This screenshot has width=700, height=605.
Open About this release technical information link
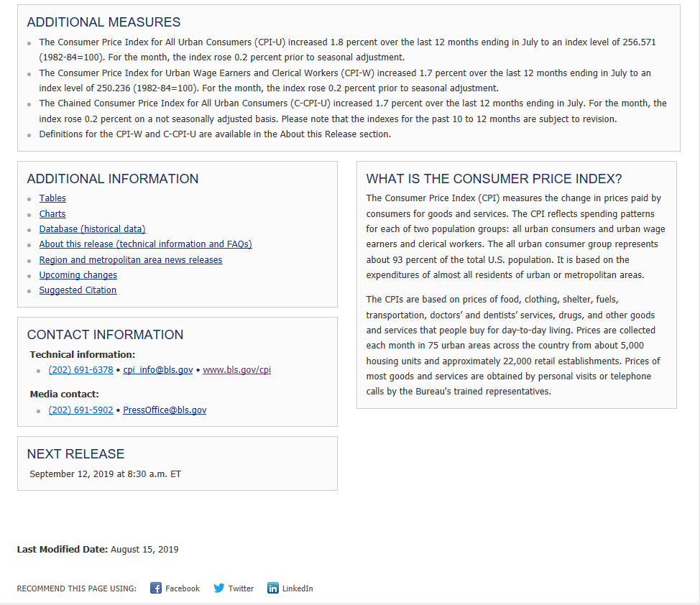click(x=145, y=244)
